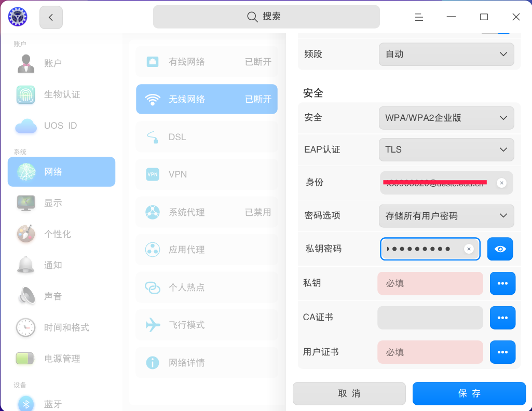532x411 pixels.
Task: Click the 保存 save button
Action: (x=469, y=393)
